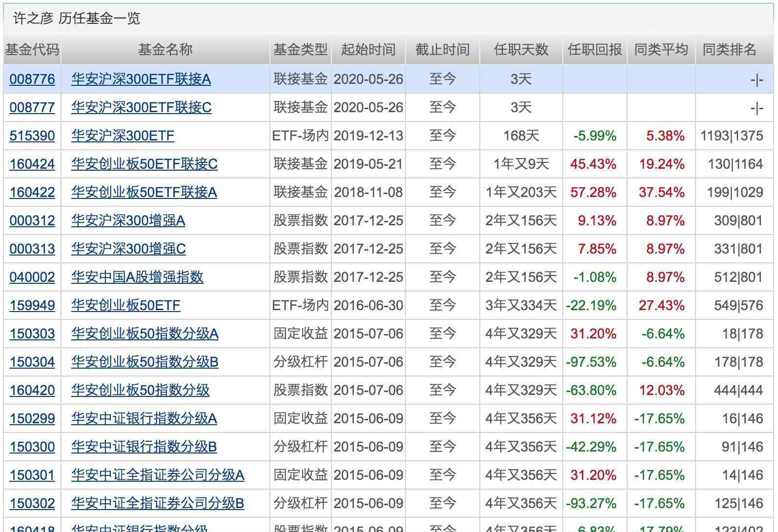Select ranking cell 549|576

click(x=738, y=305)
